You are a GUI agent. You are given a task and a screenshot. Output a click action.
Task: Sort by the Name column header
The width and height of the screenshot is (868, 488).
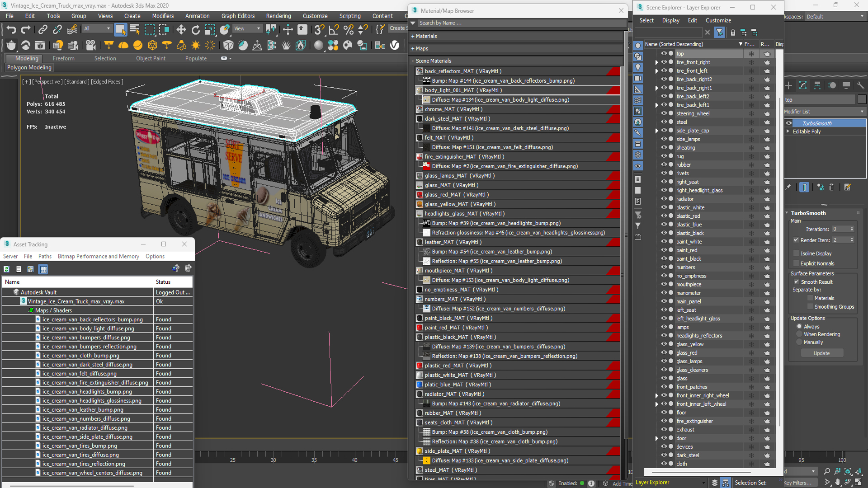(x=78, y=282)
